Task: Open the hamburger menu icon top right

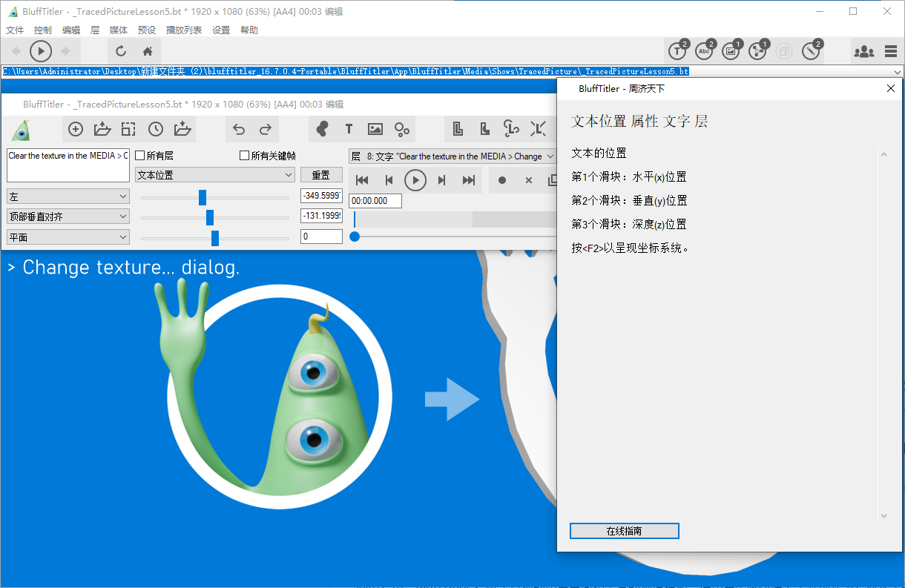Action: [x=889, y=51]
